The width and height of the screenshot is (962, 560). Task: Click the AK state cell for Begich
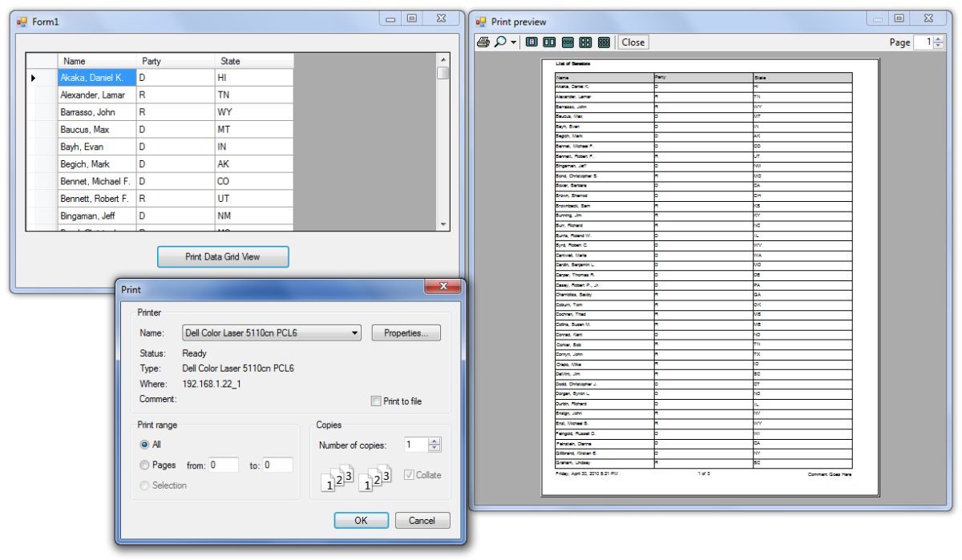tap(253, 164)
